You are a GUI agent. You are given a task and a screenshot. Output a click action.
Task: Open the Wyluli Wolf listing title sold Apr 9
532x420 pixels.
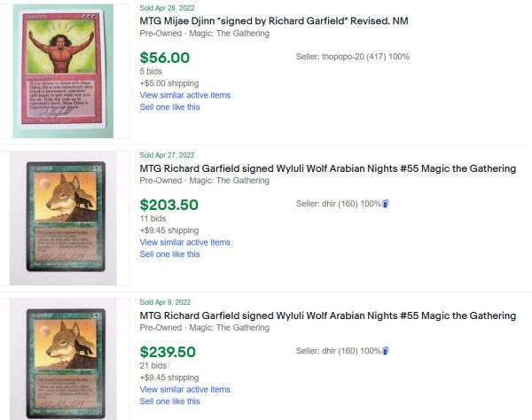coord(328,315)
